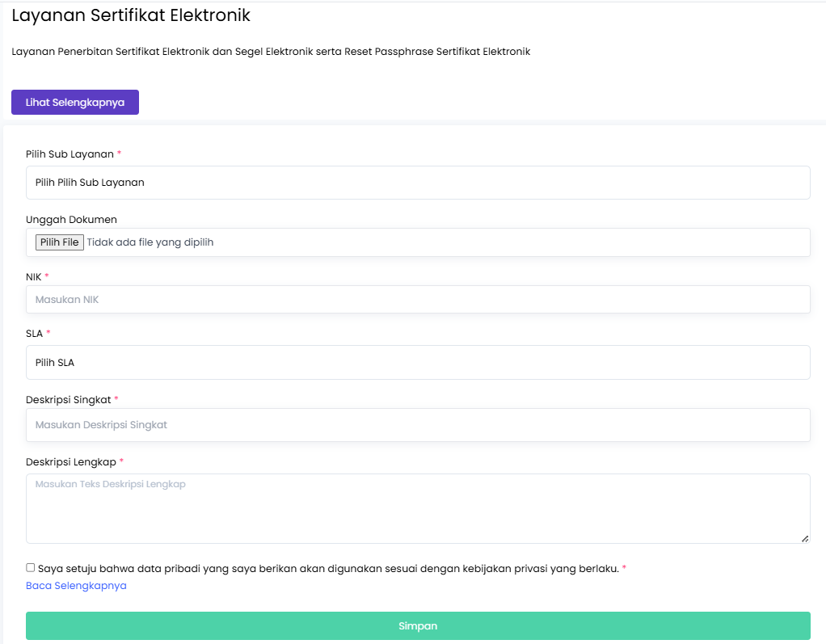Click the 'NIK' field label
The image size is (826, 644).
33,276
